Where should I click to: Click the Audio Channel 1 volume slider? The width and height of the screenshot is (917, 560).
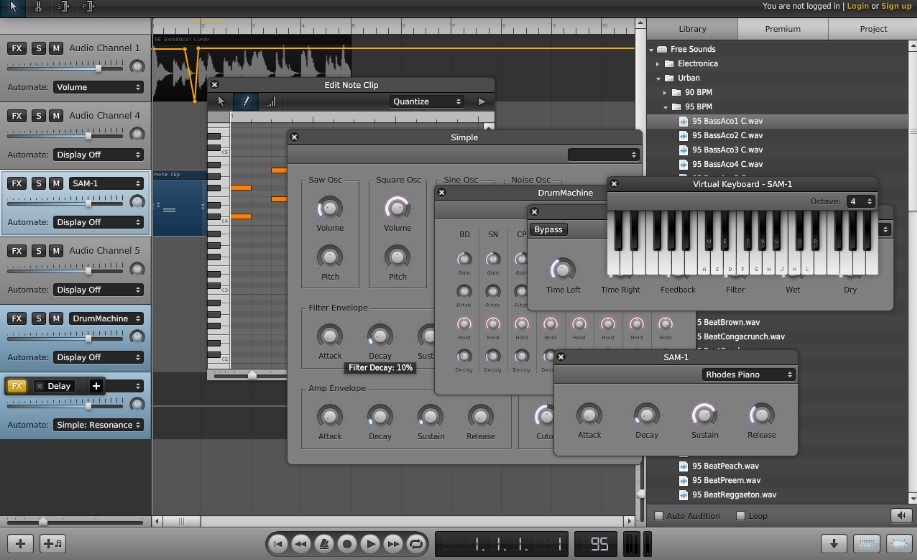65,68
